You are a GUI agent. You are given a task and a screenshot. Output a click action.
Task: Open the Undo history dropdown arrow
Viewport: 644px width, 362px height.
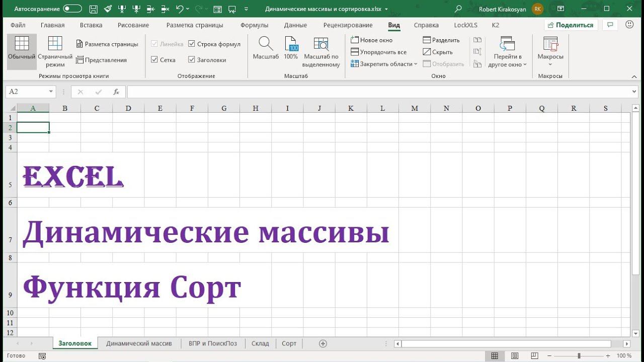188,9
